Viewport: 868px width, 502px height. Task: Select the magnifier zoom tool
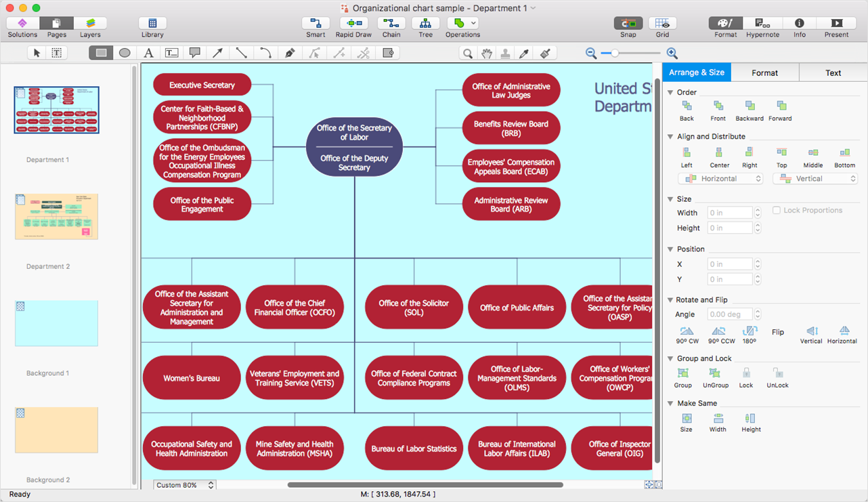(x=467, y=53)
